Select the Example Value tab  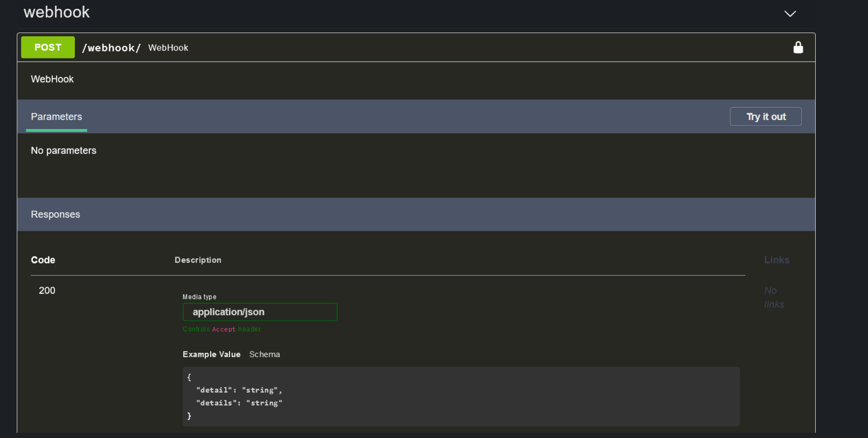point(211,354)
